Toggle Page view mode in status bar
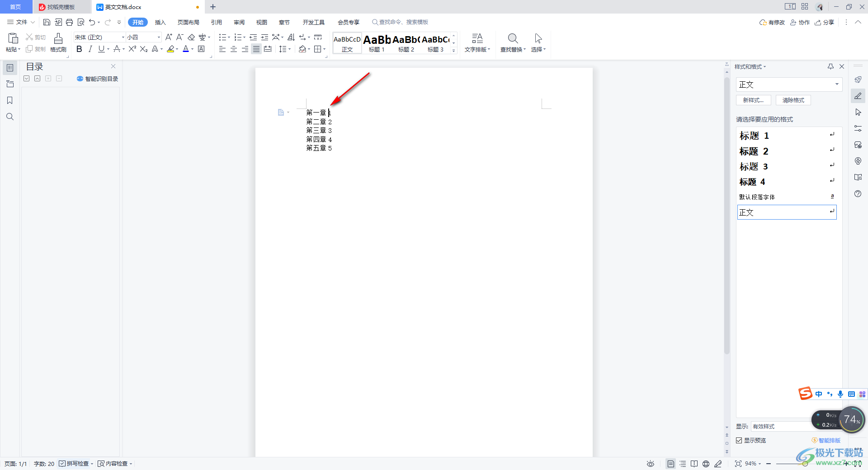868x470 pixels. point(671,464)
